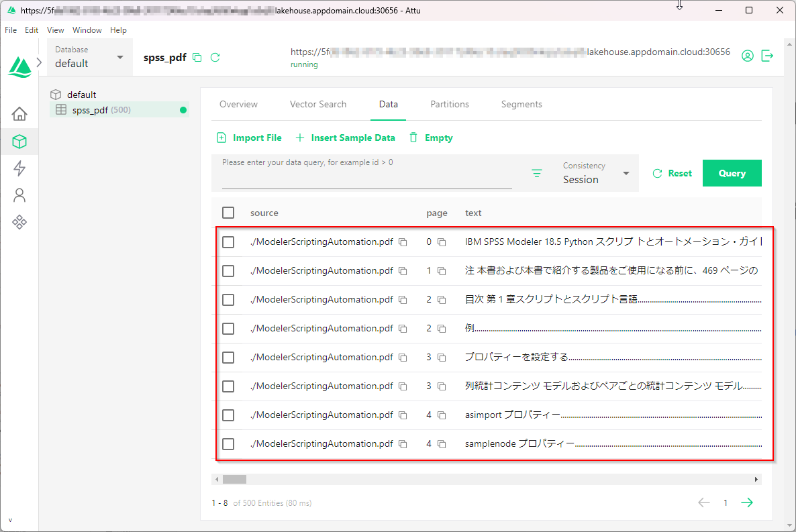Image resolution: width=796 pixels, height=532 pixels.
Task: Copy source in asimport プロパティー row
Action: click(x=403, y=415)
